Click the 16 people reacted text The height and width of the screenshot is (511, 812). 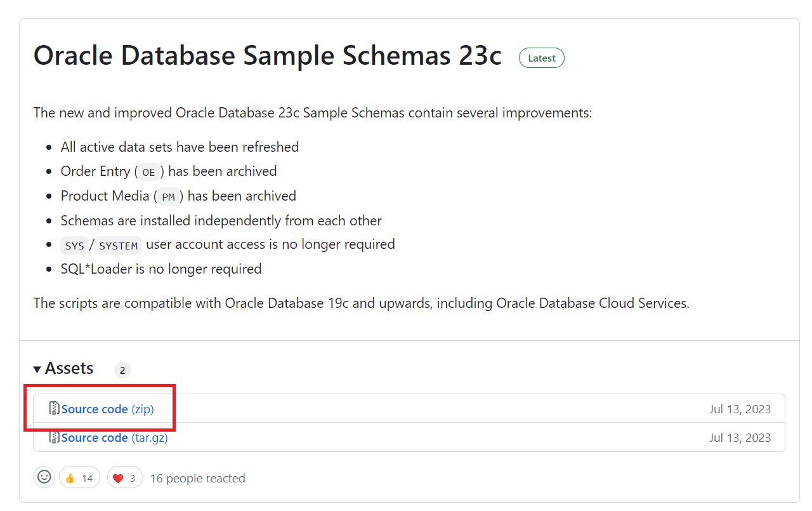coord(197,478)
